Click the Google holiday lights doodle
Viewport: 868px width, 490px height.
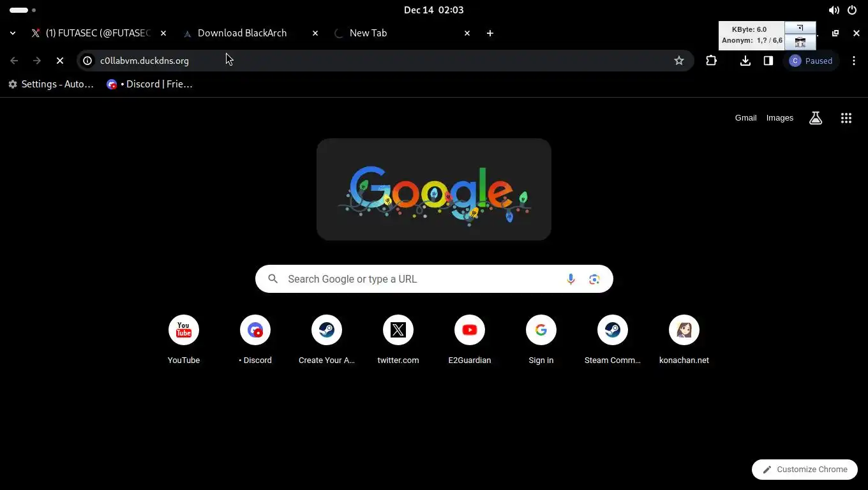pos(434,189)
